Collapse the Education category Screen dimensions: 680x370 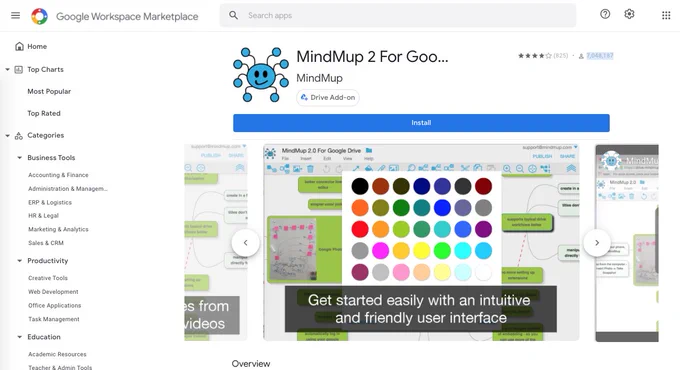pyautogui.click(x=20, y=337)
